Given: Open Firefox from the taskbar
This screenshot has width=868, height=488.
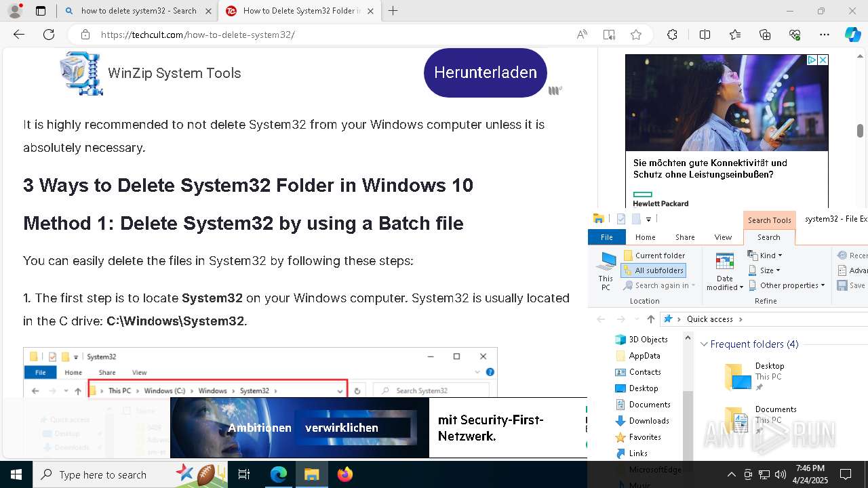Looking at the screenshot, I should (345, 474).
